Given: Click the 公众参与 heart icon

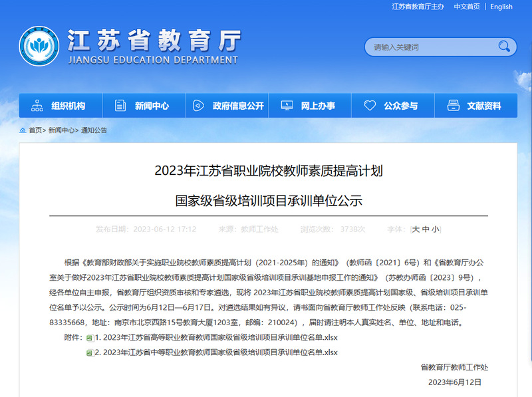Looking at the screenshot, I should point(370,106).
